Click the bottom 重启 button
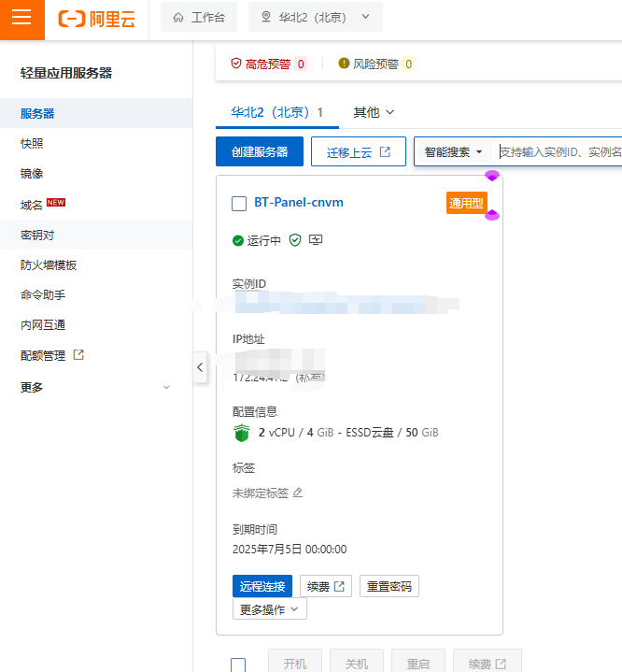 tap(418, 663)
